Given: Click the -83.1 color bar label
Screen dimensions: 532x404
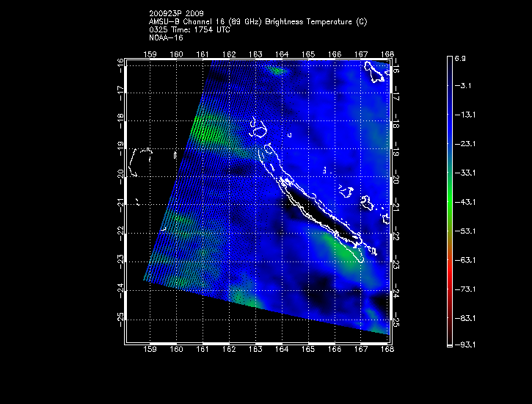Looking at the screenshot, I should coord(464,319).
